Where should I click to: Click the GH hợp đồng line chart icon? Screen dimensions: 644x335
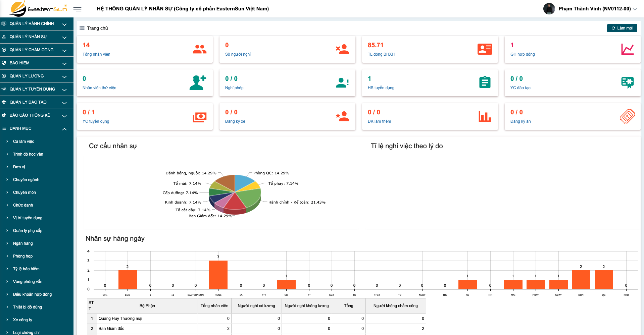coord(627,49)
